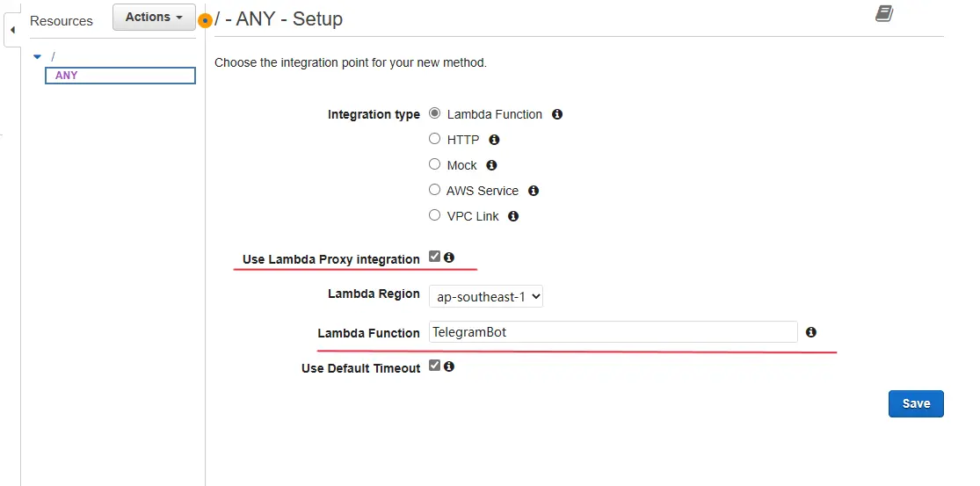Screen dimensions: 980x486
Task: Open the Lambda Region dropdown
Action: 486,297
